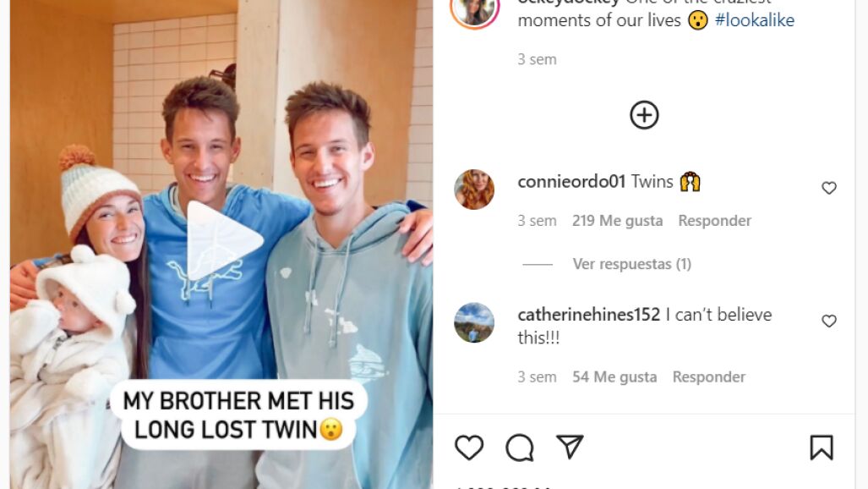Viewport: 868px width, 489px height.
Task: View 54 Me gusta on comment
Action: point(614,377)
